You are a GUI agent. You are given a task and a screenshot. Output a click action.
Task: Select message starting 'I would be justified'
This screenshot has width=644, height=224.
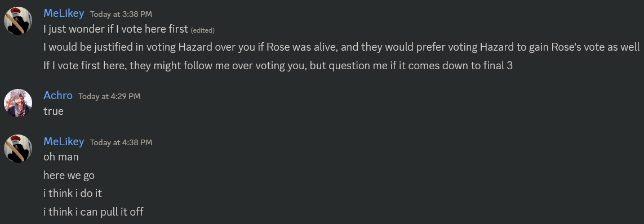tap(341, 47)
